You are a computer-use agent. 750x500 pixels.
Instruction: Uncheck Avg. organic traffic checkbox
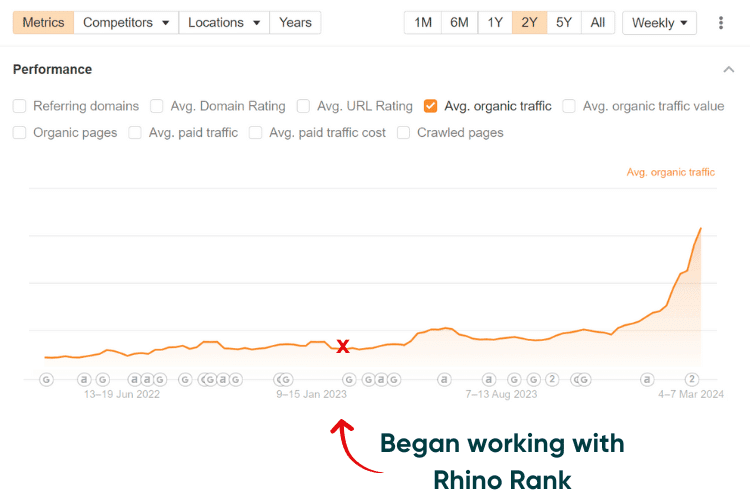(430, 106)
